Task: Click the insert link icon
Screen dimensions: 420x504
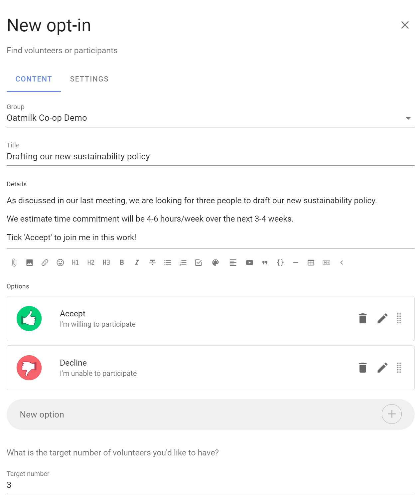Action: pyautogui.click(x=45, y=262)
